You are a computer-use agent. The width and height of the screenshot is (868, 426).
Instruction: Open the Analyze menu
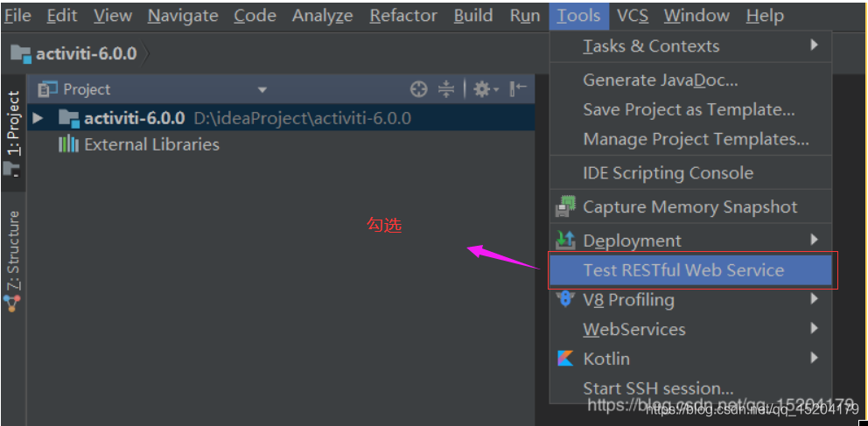[x=322, y=16]
